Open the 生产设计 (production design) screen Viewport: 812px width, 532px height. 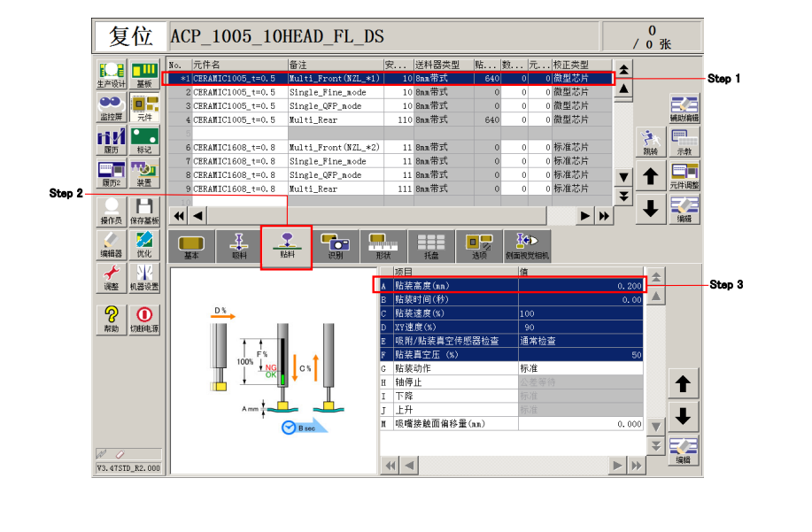(x=111, y=74)
